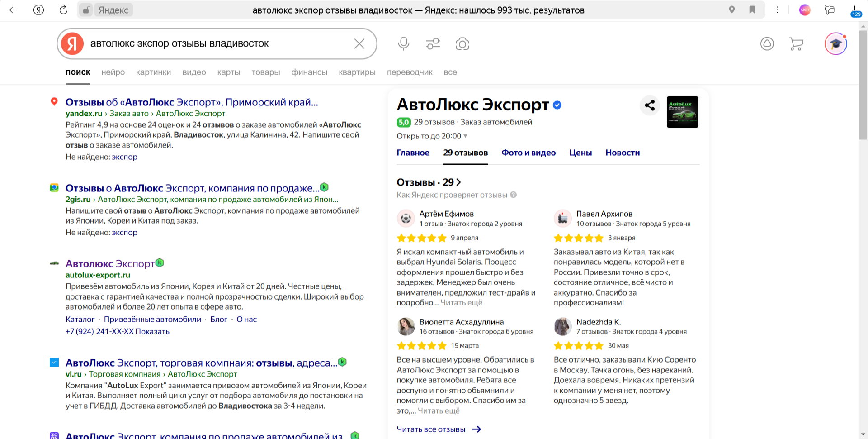
Task: Select the 'Фото и видео' tab
Action: pos(528,153)
